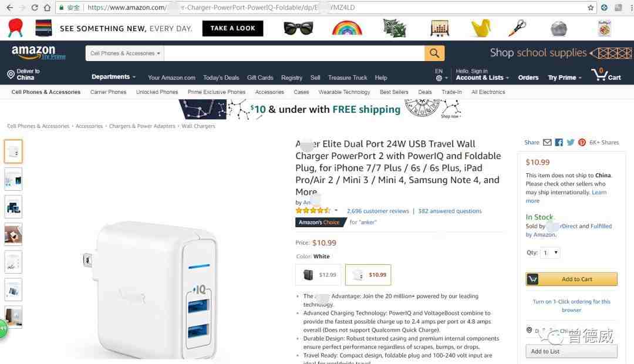Open 2,696 customer reviews link
634x364 pixels.
point(377,211)
